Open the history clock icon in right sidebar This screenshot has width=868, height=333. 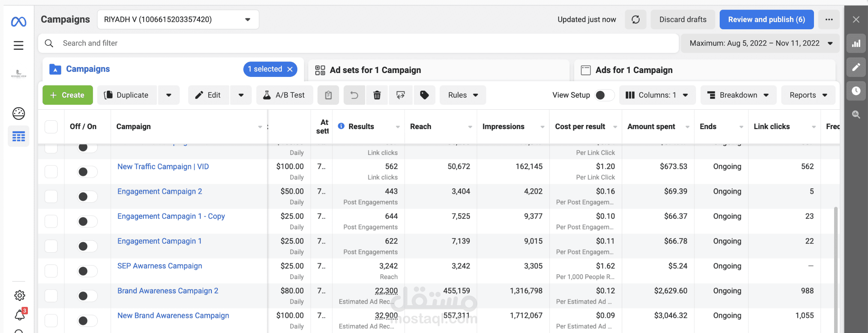click(x=856, y=91)
